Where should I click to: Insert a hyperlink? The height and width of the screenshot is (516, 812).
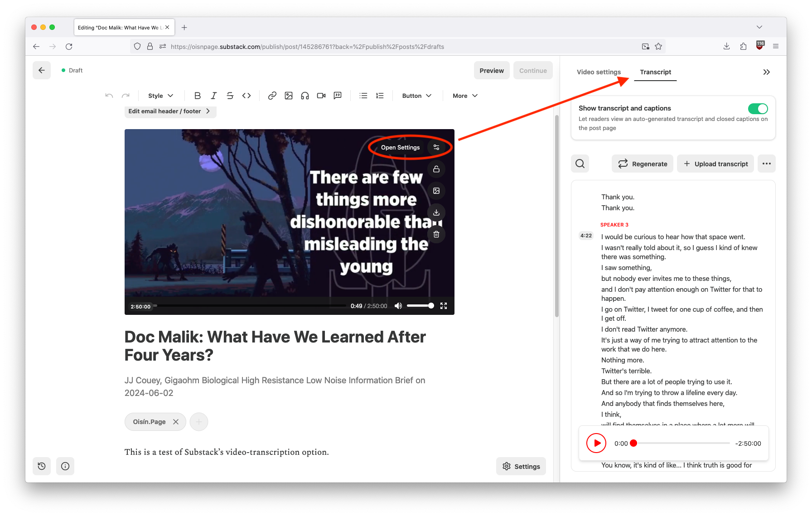tap(272, 96)
